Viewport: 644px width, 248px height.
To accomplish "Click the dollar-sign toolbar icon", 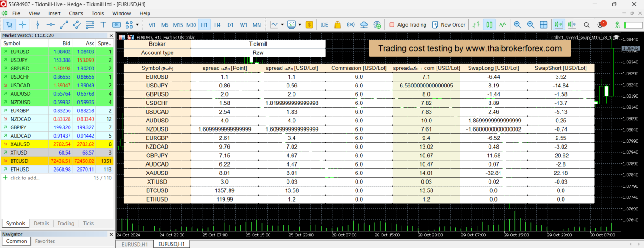I will click(x=309, y=24).
